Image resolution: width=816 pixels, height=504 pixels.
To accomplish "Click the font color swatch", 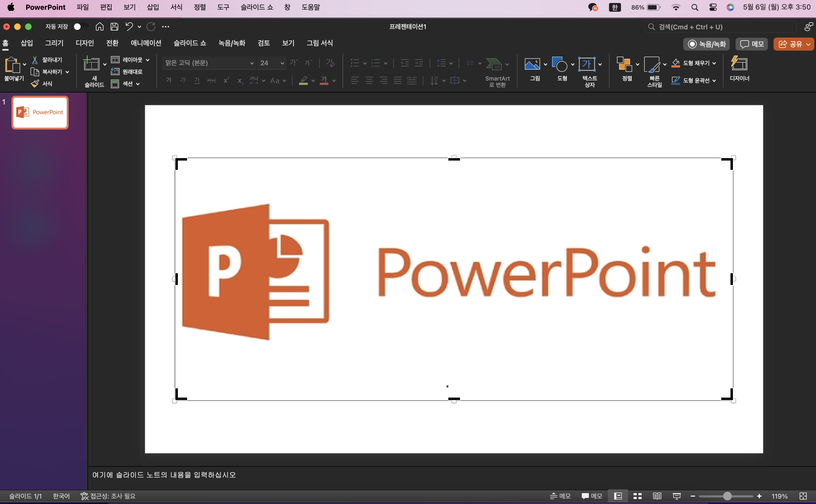I will 324,80.
